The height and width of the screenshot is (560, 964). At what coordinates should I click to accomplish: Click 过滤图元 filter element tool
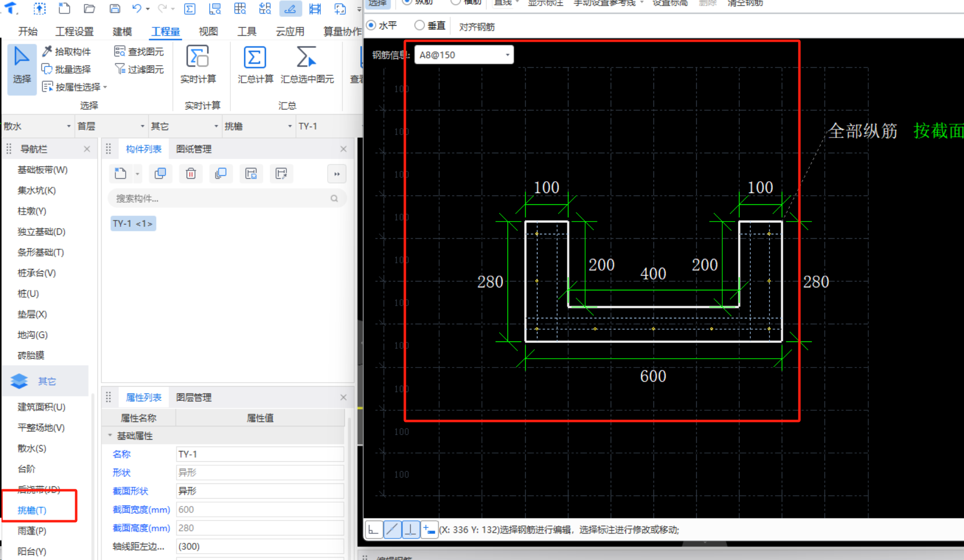139,69
